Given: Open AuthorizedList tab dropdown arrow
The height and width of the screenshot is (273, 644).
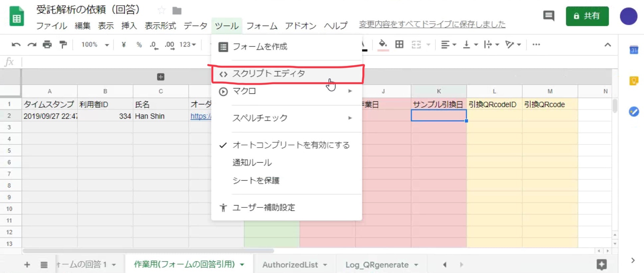Looking at the screenshot, I should pyautogui.click(x=325, y=265).
